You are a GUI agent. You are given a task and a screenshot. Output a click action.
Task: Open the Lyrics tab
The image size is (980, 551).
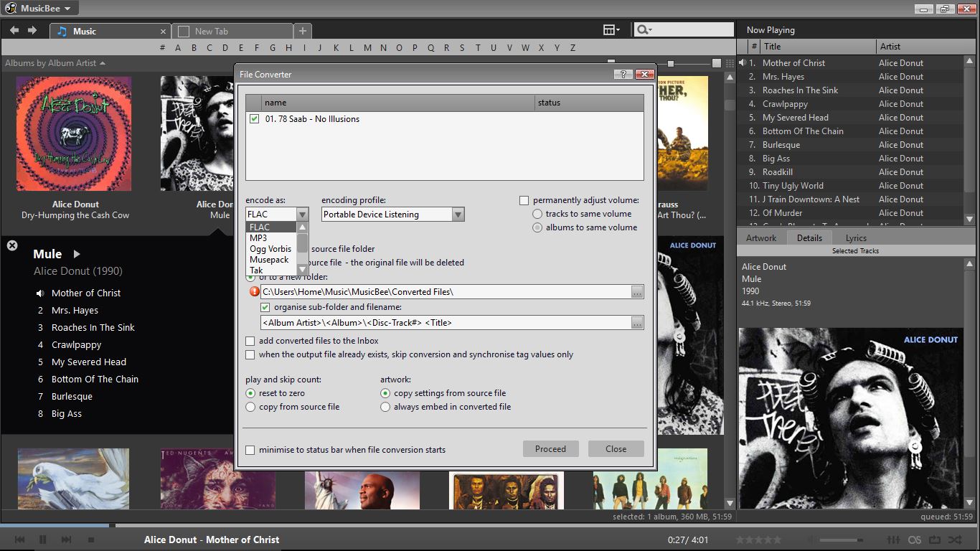pyautogui.click(x=856, y=237)
